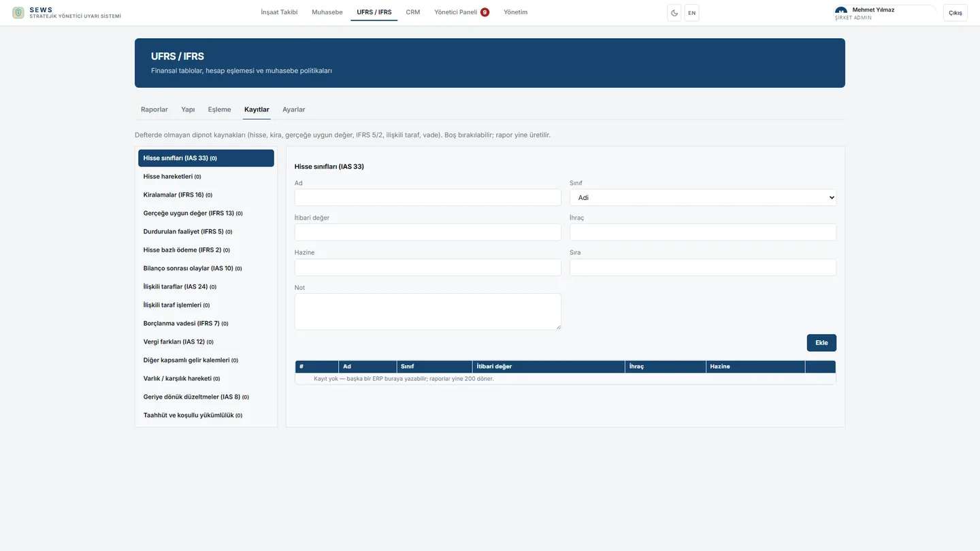Viewport: 980px width, 551px height.
Task: Select İlişkili taraf işlemleri item
Action: point(206,305)
